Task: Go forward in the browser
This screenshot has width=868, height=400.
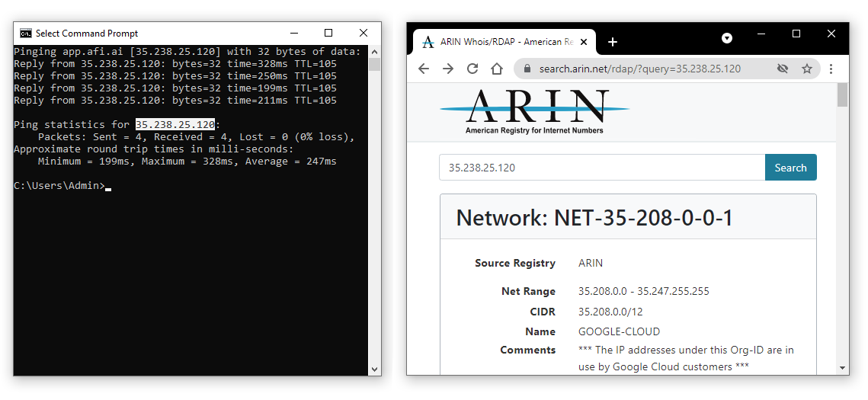Action: 448,69
